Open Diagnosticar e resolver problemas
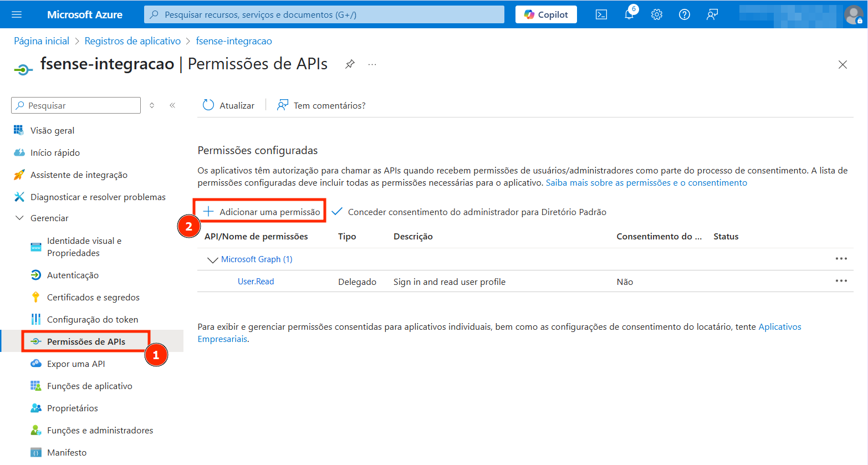 click(x=98, y=197)
